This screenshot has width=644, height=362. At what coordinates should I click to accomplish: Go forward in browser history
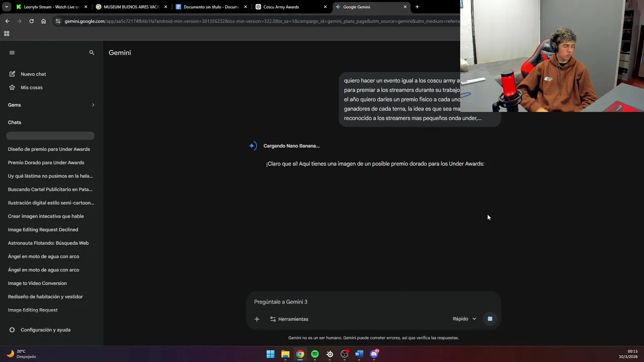coord(19,21)
